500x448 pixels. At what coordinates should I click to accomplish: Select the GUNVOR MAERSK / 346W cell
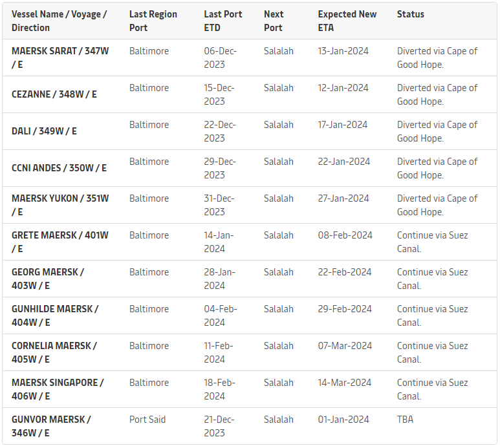pyautogui.click(x=51, y=426)
